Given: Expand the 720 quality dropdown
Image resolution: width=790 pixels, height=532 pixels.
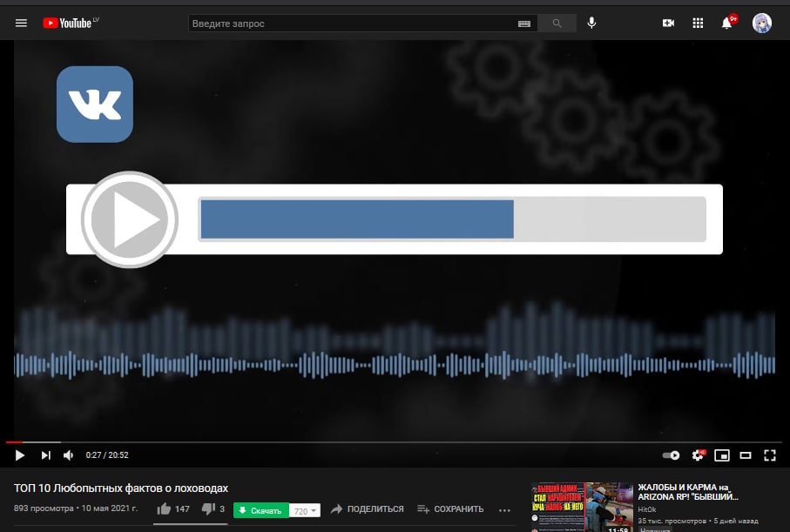Looking at the screenshot, I should coord(305,510).
